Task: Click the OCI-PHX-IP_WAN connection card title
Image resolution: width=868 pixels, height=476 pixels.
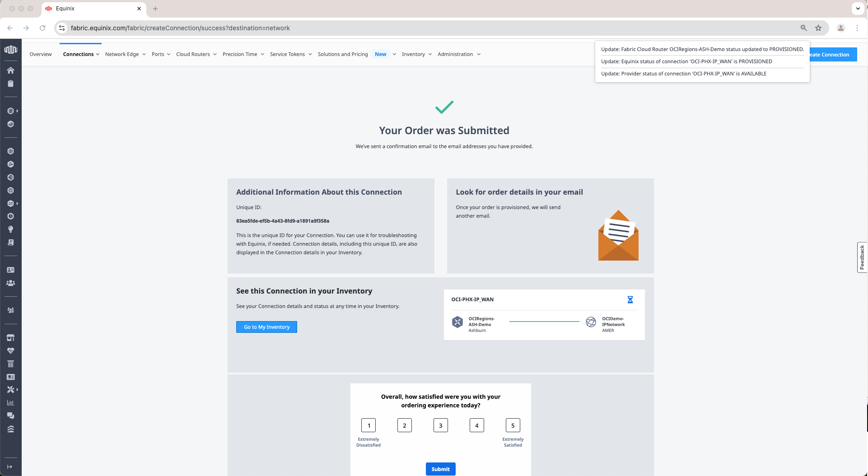Action: 472,299
